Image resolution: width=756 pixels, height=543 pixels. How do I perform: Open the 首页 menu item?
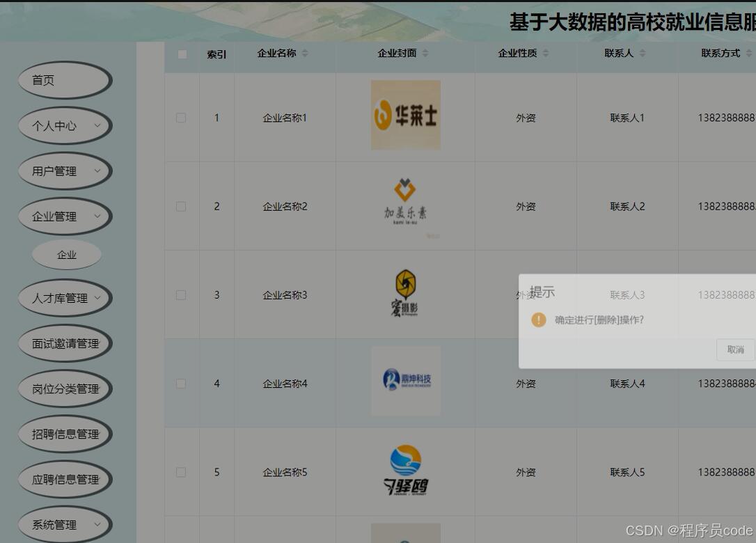65,80
